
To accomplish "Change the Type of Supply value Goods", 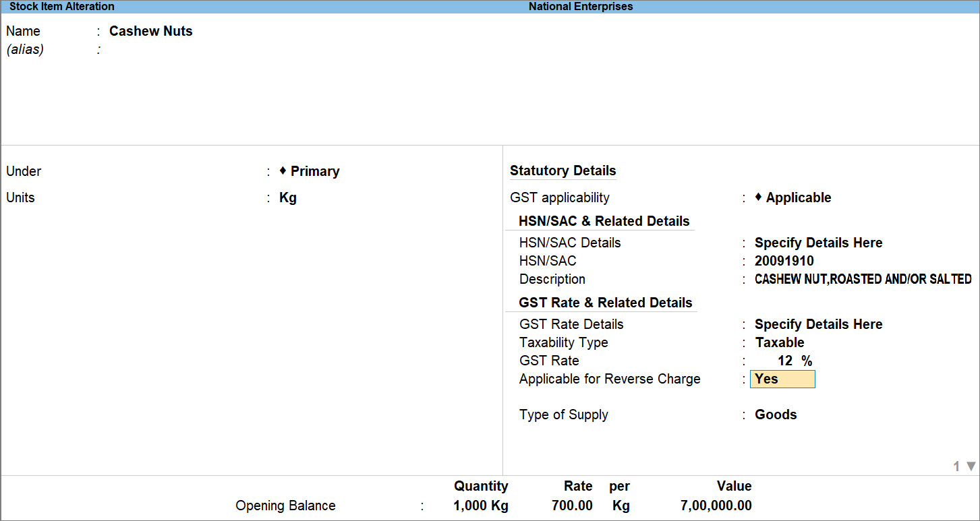I will click(776, 415).
